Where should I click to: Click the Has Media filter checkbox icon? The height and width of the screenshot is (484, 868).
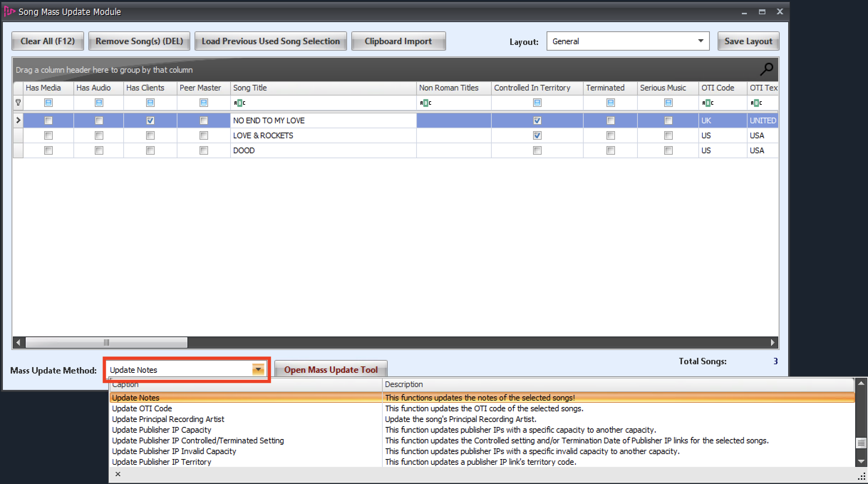tap(48, 103)
